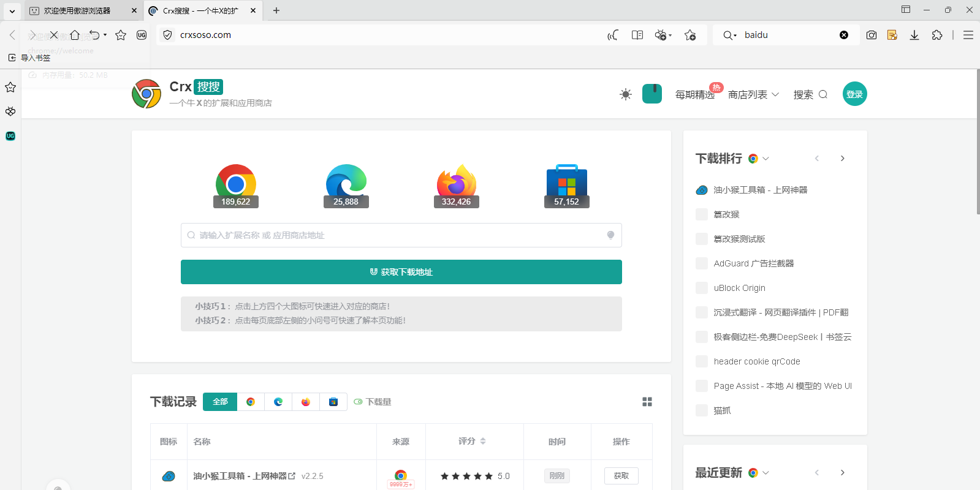Click the green theme color swatch
The image size is (980, 490).
pos(651,94)
